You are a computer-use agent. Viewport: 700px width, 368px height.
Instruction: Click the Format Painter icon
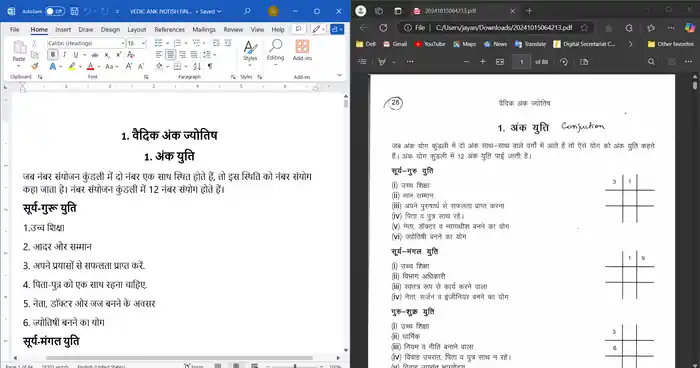(x=34, y=66)
